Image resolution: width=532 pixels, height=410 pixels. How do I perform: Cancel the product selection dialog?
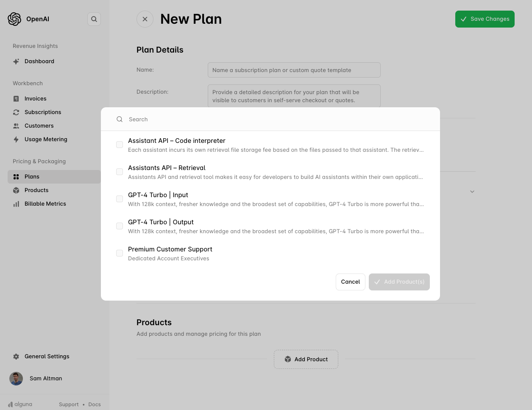pyautogui.click(x=350, y=282)
